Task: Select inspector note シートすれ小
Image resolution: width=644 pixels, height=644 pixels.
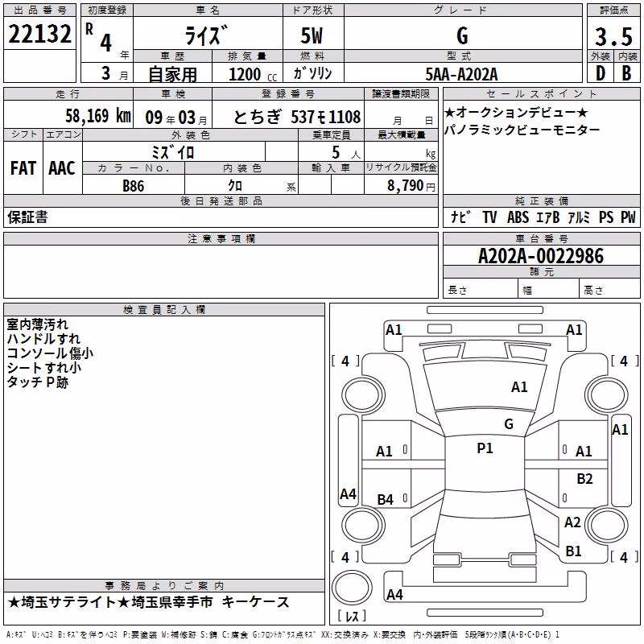Action: [44, 367]
